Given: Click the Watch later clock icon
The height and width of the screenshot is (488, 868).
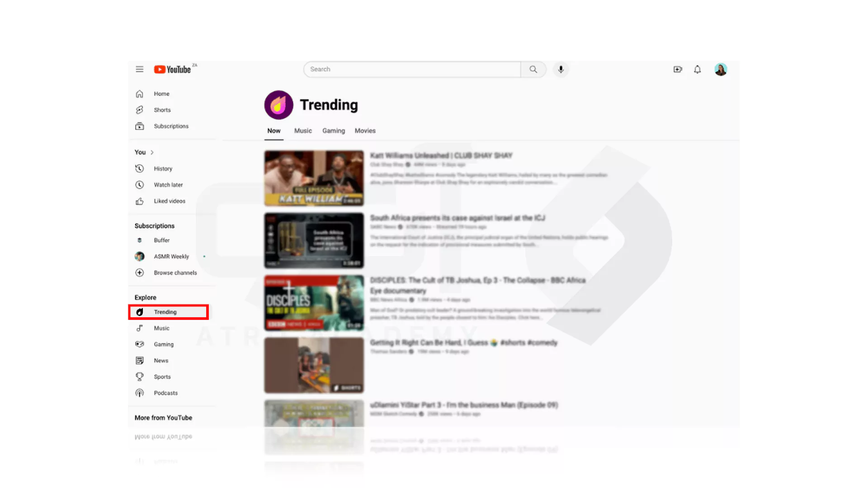Looking at the screenshot, I should point(139,185).
